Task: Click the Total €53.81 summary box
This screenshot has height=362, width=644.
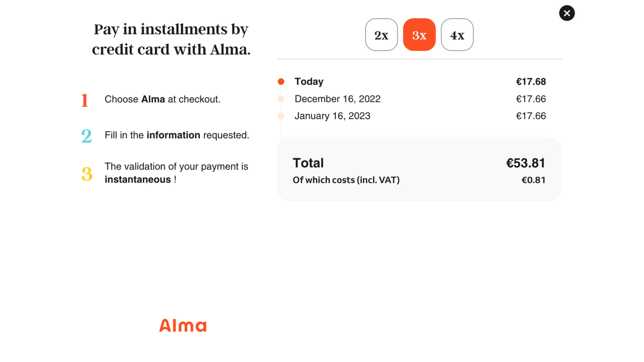Action: tap(419, 168)
